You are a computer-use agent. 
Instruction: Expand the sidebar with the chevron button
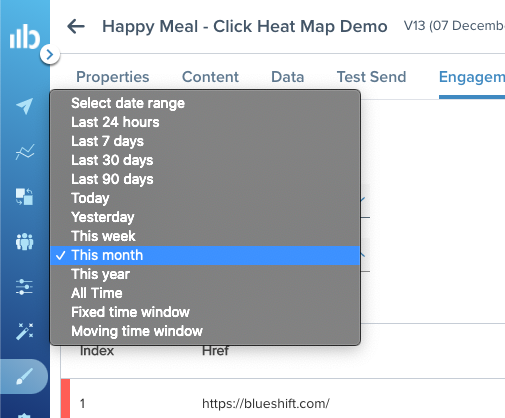[50, 54]
